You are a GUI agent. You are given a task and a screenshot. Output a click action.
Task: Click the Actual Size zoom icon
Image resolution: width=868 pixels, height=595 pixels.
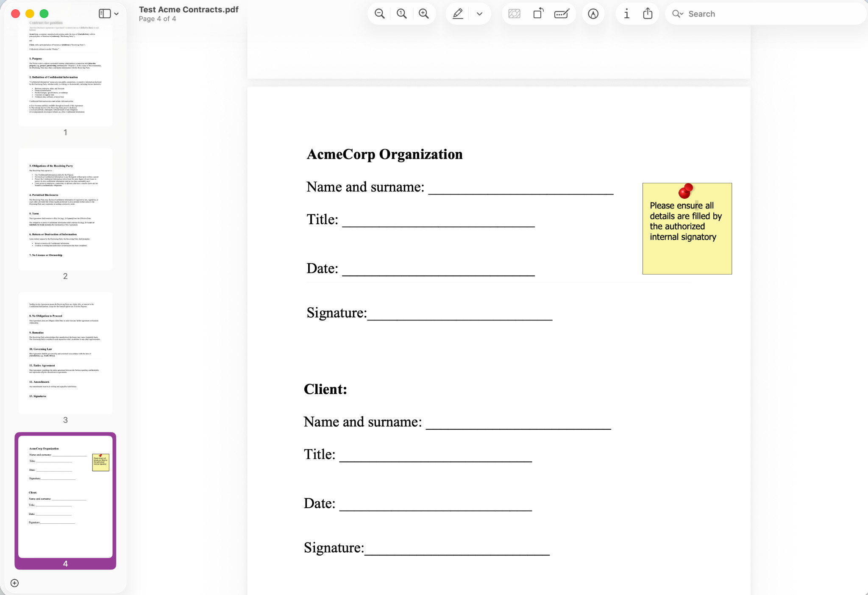(402, 14)
